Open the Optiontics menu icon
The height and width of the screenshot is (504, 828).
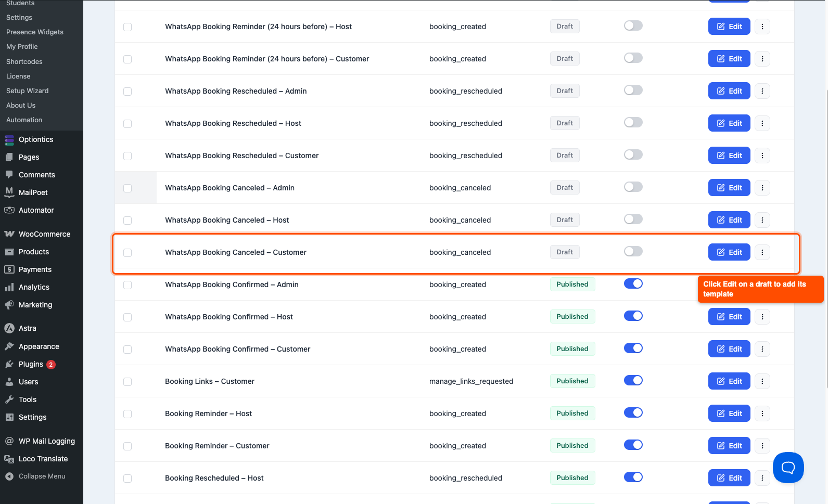pos(9,139)
